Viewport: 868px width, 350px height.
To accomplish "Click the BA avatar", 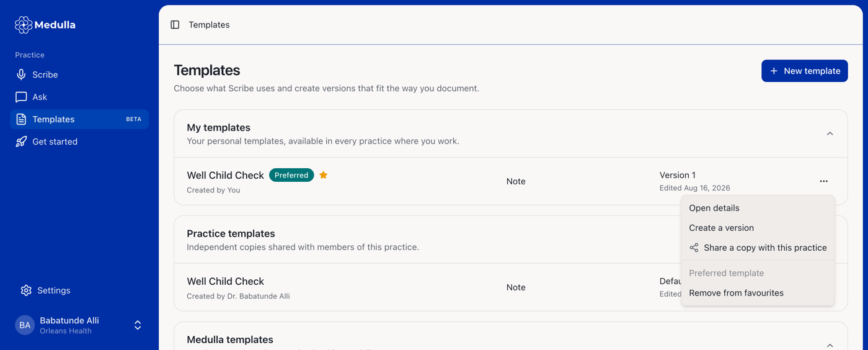I will pos(25,325).
